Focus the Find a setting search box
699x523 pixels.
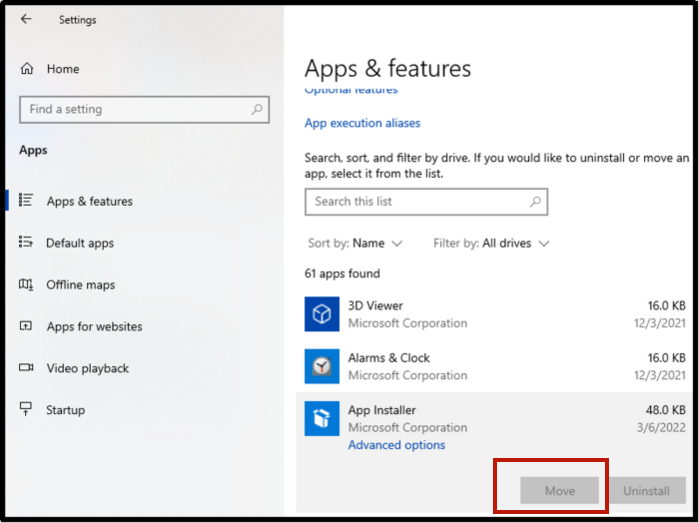pyautogui.click(x=135, y=110)
